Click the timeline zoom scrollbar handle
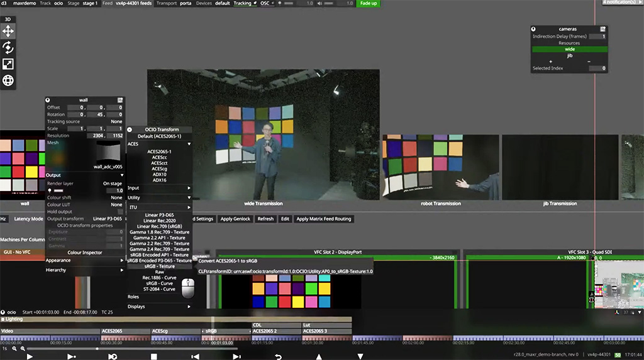 [97, 349]
